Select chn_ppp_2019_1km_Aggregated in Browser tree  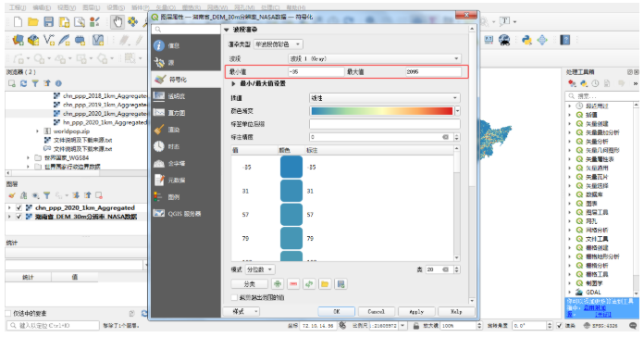[105, 105]
